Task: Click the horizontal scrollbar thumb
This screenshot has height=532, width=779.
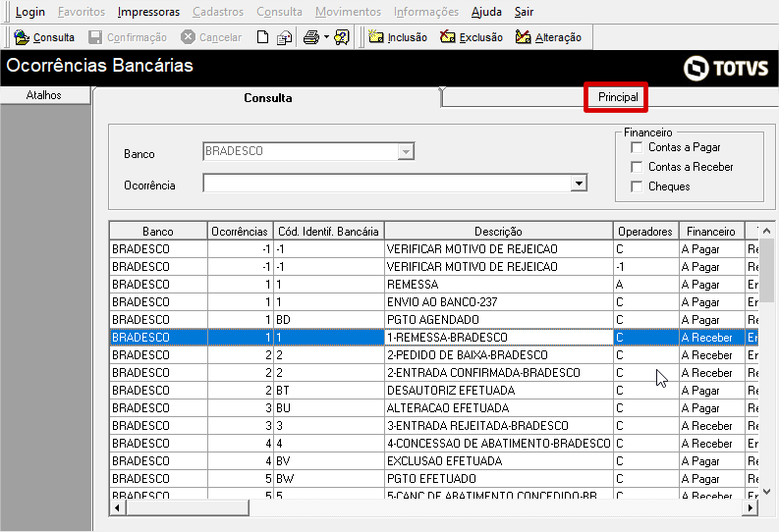Action: click(188, 507)
